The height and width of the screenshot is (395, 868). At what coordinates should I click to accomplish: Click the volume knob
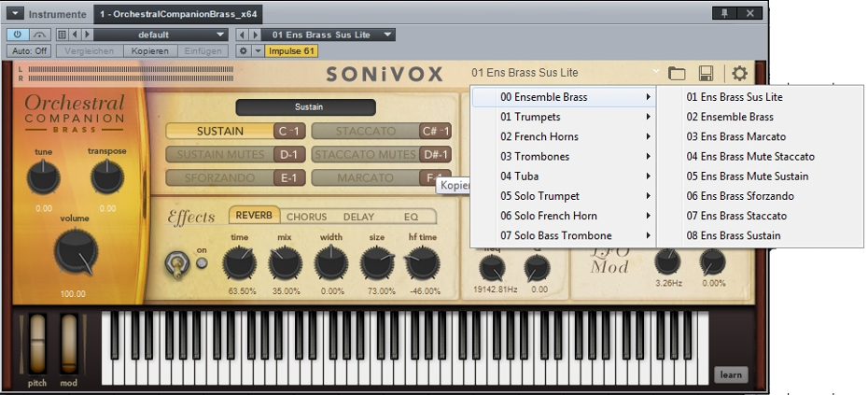click(x=77, y=252)
